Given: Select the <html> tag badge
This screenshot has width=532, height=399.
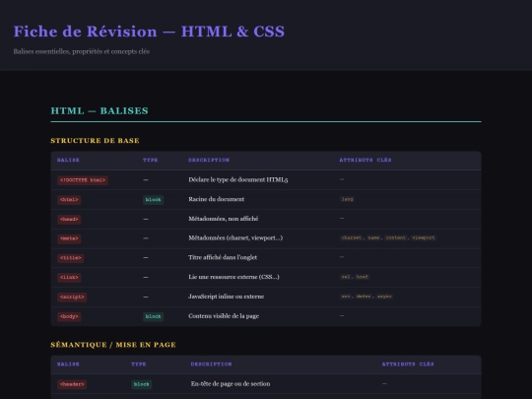Looking at the screenshot, I should pos(69,199).
